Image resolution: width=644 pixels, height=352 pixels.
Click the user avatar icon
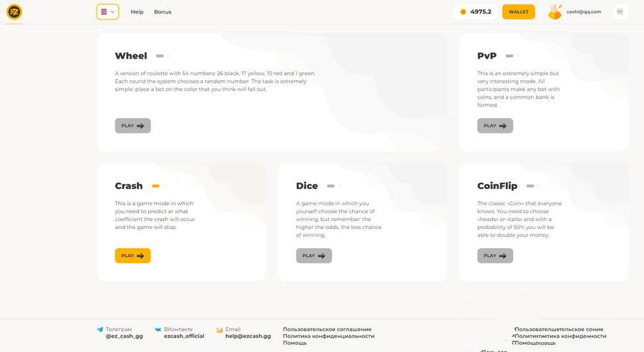555,11
